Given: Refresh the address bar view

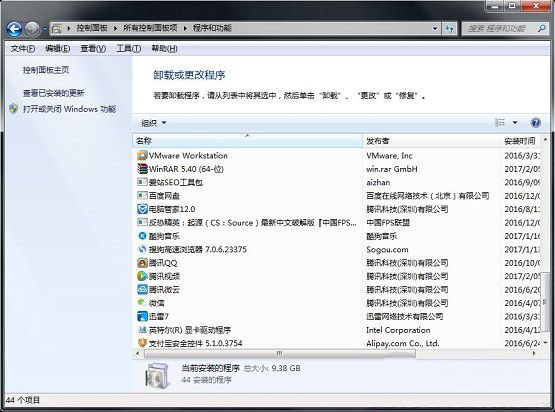Looking at the screenshot, I should coord(450,28).
